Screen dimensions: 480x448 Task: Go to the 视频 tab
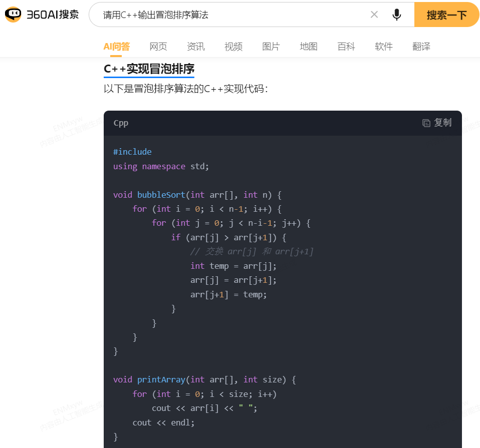[x=233, y=47]
